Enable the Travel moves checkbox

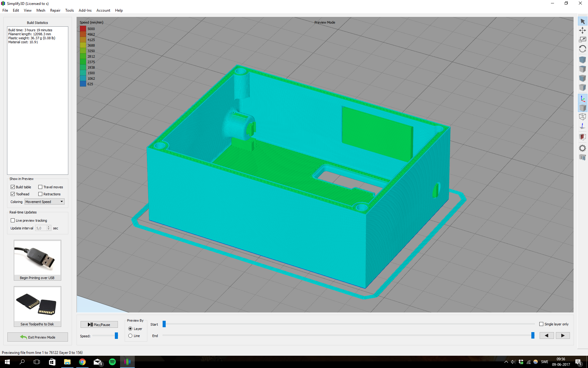pyautogui.click(x=40, y=187)
